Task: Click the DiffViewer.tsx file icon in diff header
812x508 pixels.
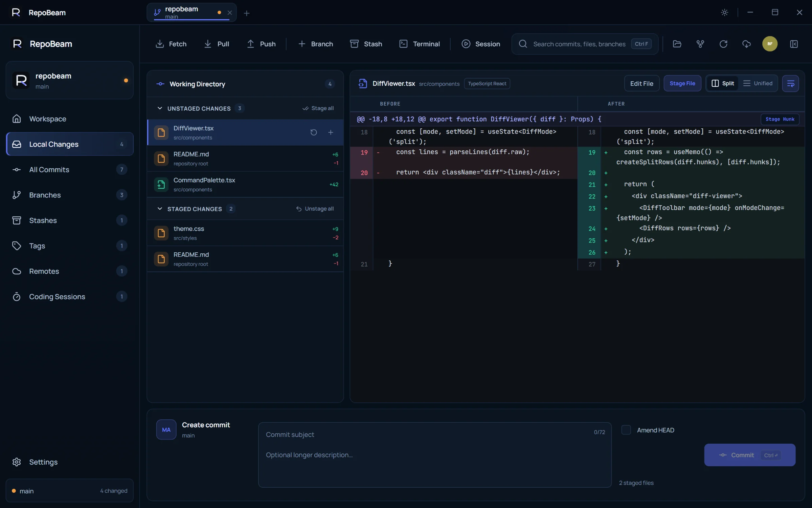Action: (x=363, y=84)
